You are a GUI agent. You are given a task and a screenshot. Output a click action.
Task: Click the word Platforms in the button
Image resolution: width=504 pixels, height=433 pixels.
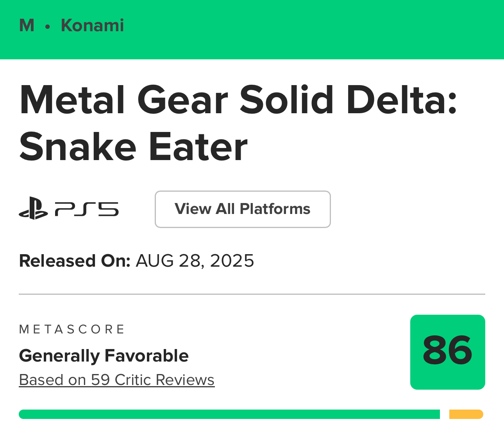[275, 209]
